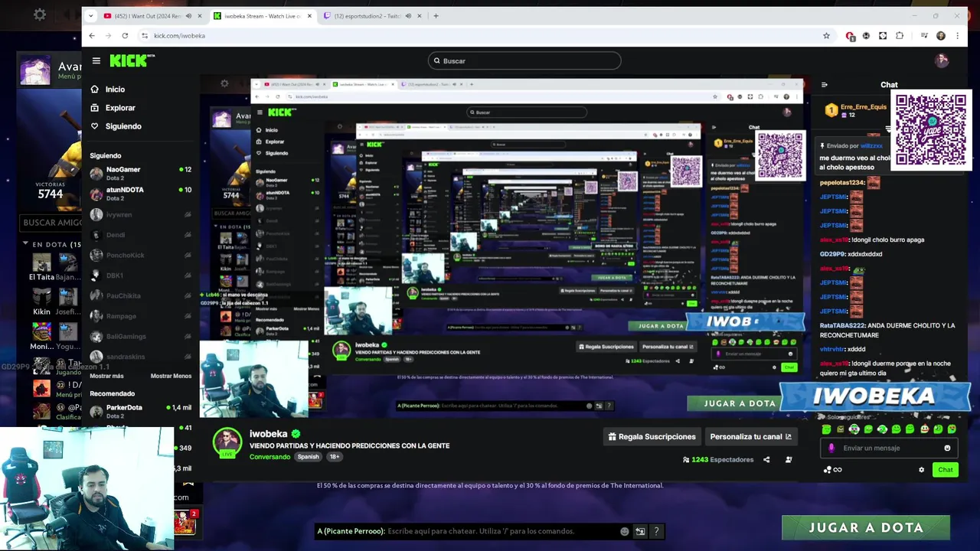Viewport: 980px width, 551px height.
Task: Collapse the chat panel arrow icon
Action: click(825, 85)
